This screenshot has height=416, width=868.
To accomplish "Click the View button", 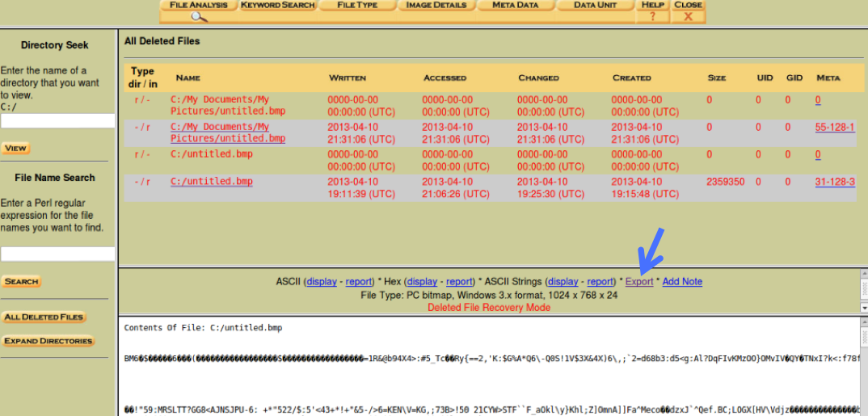I will (15, 149).
